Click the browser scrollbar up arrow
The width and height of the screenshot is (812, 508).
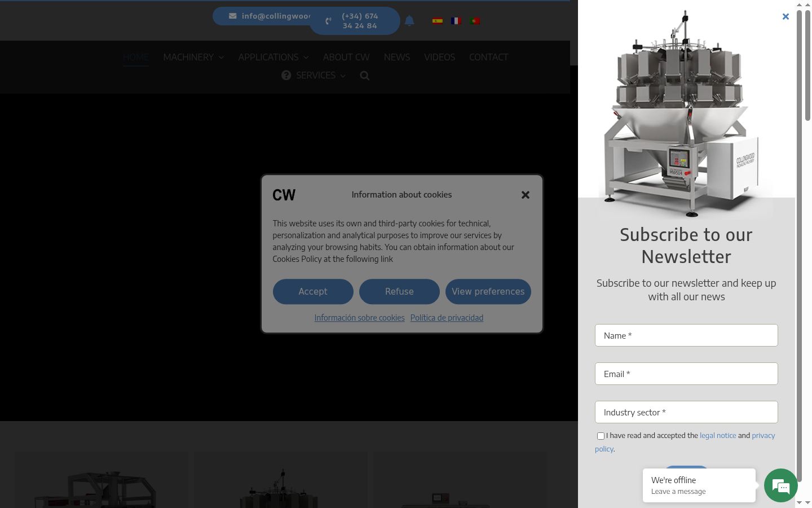807,4
